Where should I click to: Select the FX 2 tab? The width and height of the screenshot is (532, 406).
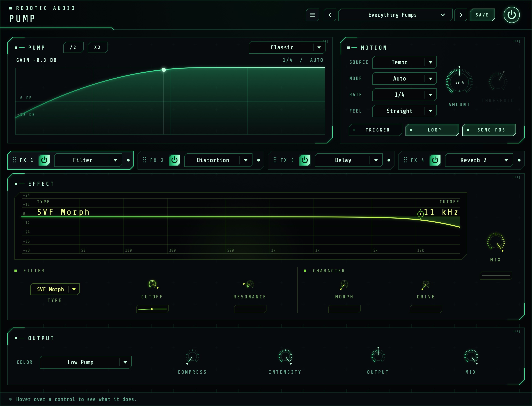click(157, 160)
